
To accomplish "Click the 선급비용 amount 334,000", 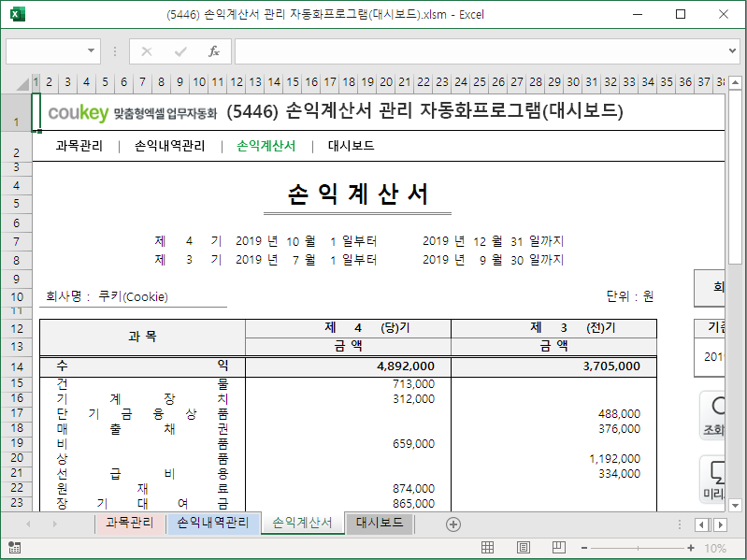I will pyautogui.click(x=619, y=474).
